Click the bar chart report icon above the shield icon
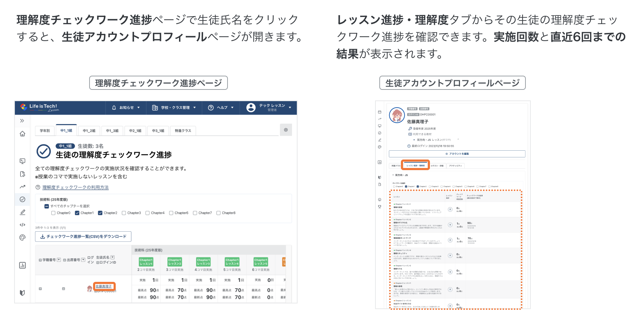644x319 pixels. [x=22, y=265]
